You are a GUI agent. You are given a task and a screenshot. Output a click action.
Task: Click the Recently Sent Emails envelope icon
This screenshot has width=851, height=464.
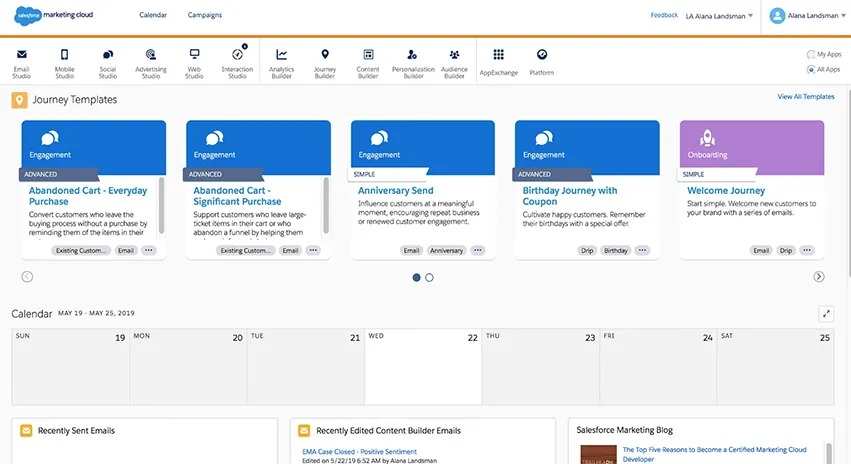pos(26,430)
